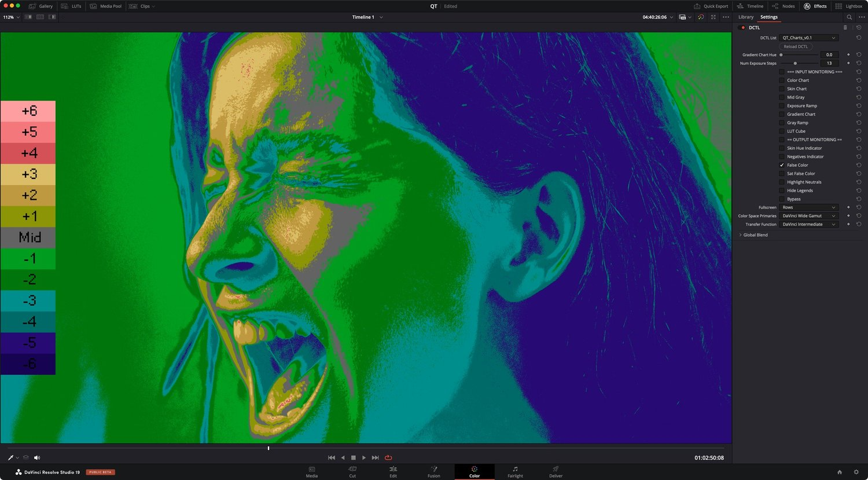Go to the Deliver page
The height and width of the screenshot is (480, 868).
pos(556,472)
